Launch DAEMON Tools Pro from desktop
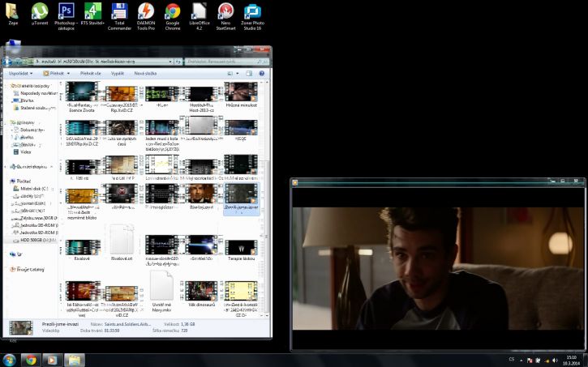 click(146, 16)
